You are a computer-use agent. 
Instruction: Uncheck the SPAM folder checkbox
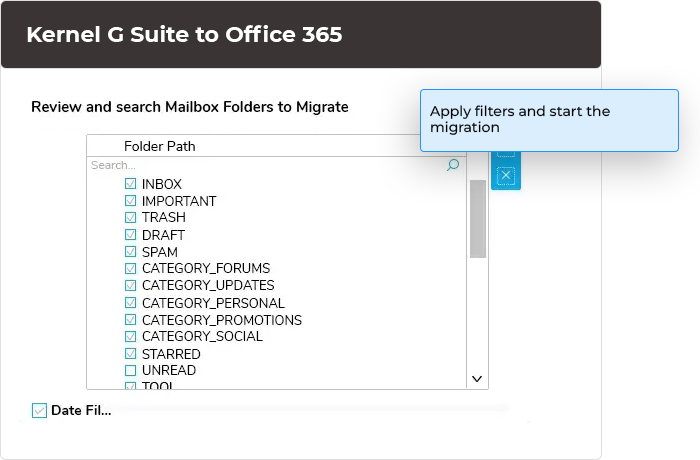(130, 251)
